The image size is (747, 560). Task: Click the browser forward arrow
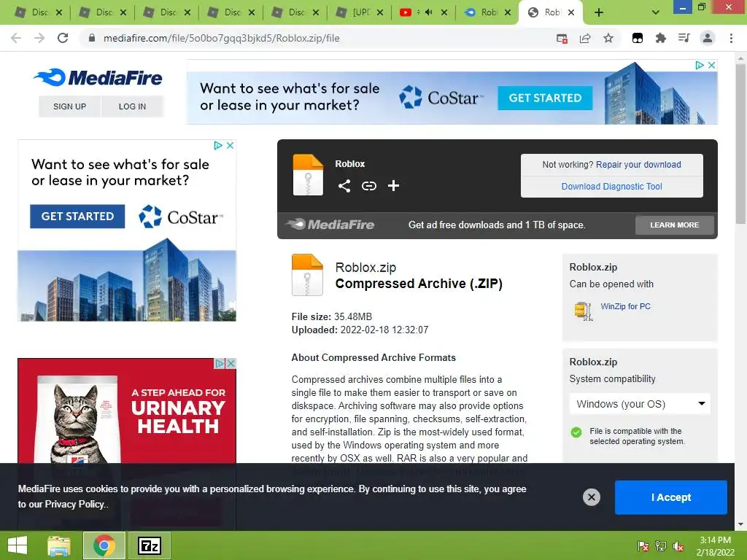(39, 38)
